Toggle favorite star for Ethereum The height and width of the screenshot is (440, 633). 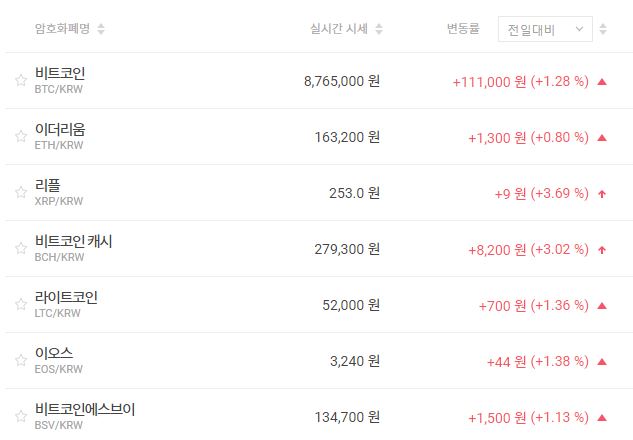[20, 137]
